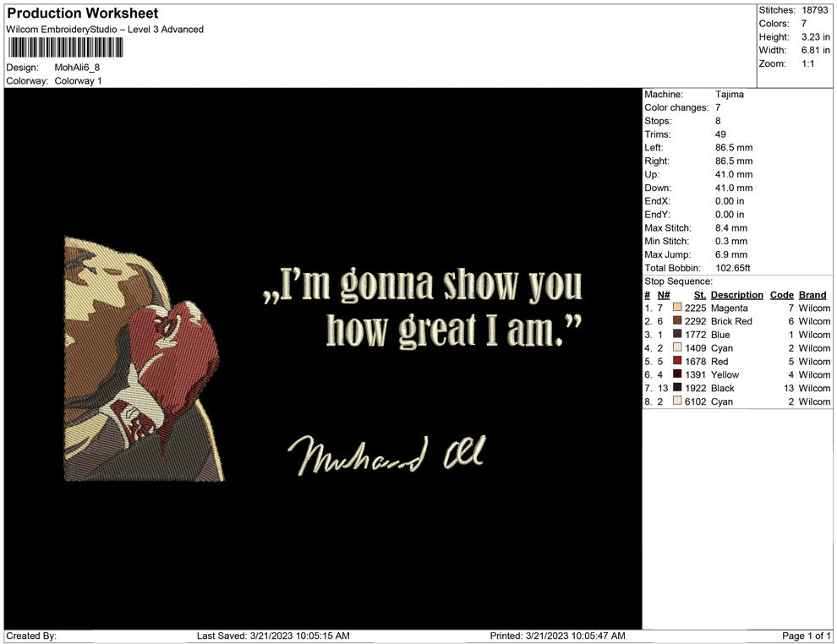Click the 'Page 1 of 1' footer text

coord(806,636)
